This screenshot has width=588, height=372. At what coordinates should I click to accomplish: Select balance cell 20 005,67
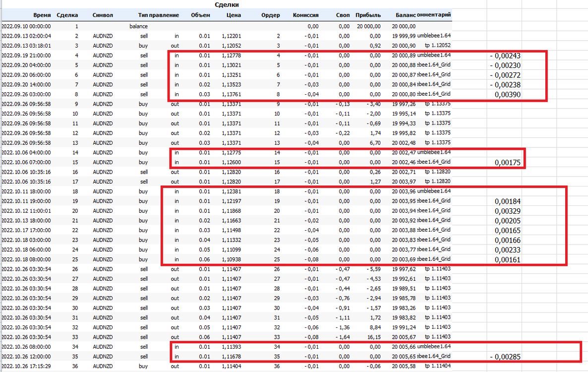coord(404,337)
